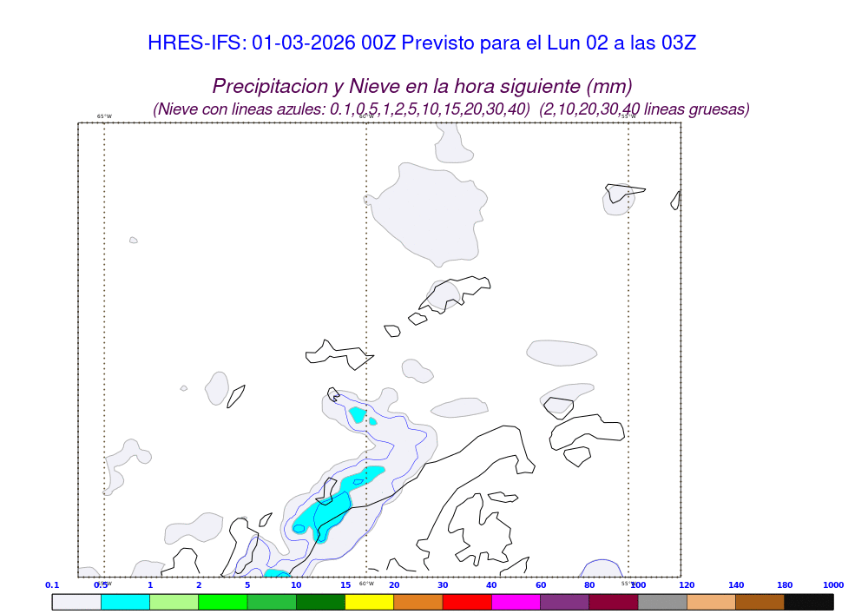Pick the peach colored legend segment
Image resolution: width=868 pixels, height=614 pixels.
pos(711,601)
